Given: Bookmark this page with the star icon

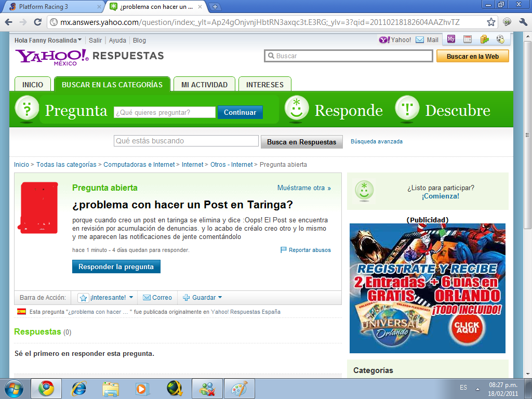Looking at the screenshot, I should coord(491,22).
